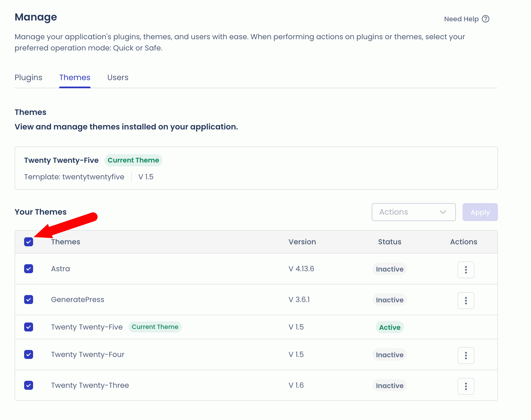Click the Your Themes heading
Viewport: 531px width, 420px height.
(x=41, y=212)
